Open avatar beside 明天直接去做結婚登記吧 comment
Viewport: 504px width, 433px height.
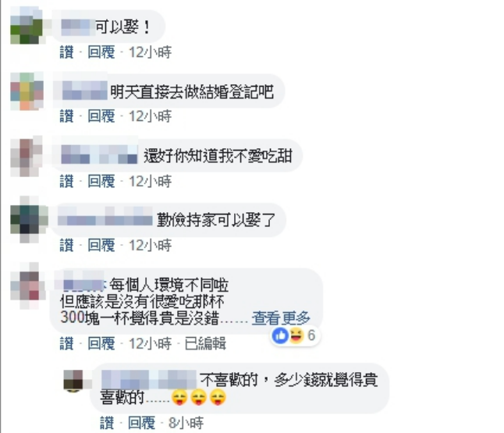27,91
